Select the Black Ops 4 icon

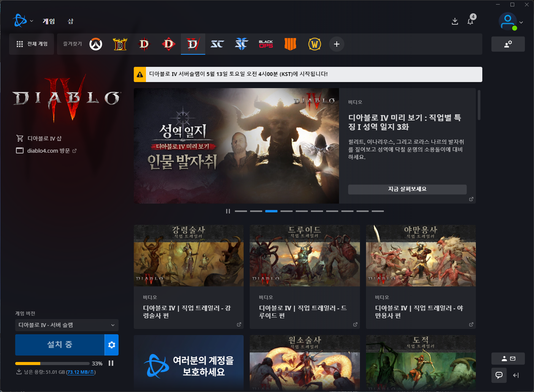[290, 44]
